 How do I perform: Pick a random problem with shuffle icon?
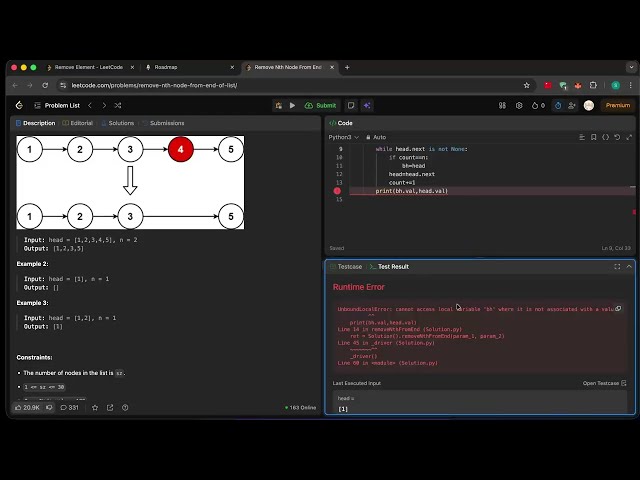pyautogui.click(x=118, y=105)
